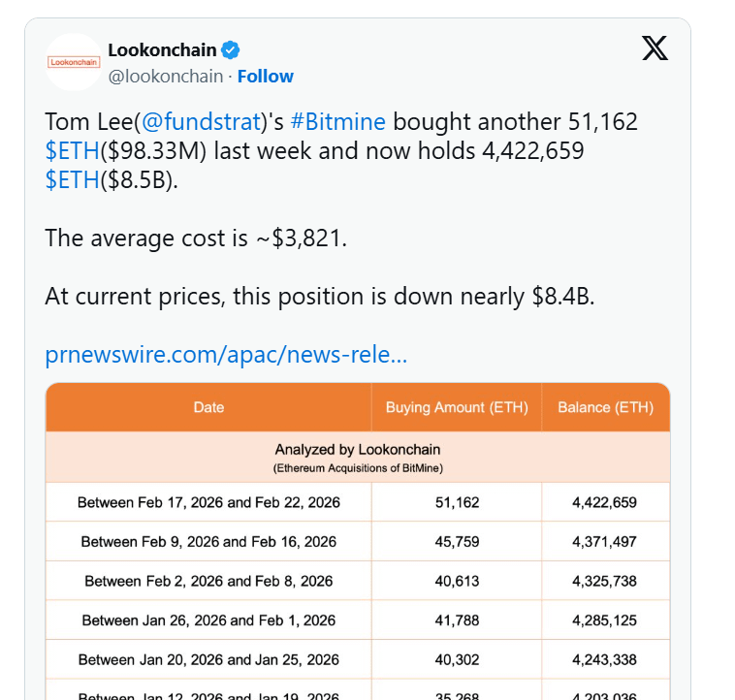Screen dimensions: 735x700
Task: Click the Buying Amount (ETH) header
Action: (x=457, y=408)
